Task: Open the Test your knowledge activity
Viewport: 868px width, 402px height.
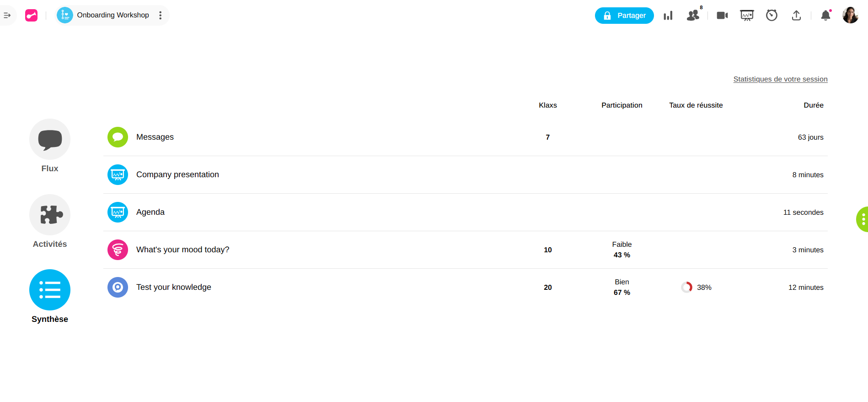Action: pos(174,288)
